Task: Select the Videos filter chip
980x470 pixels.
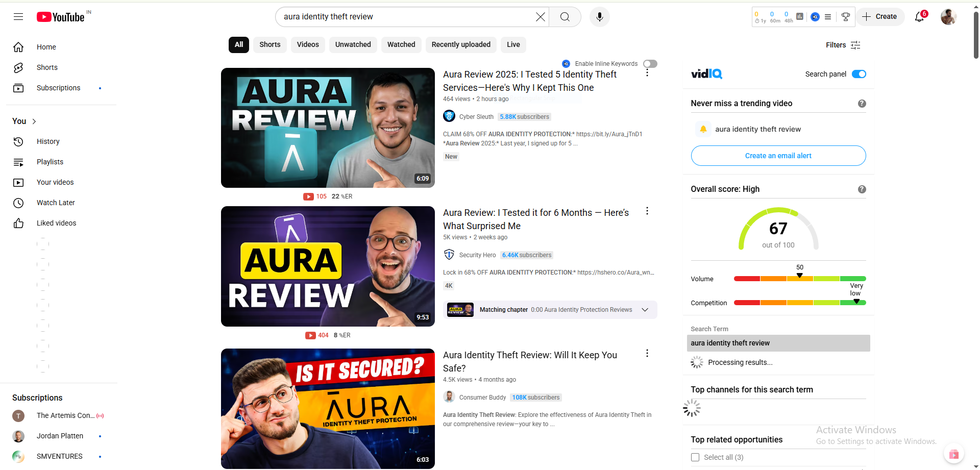Action: click(x=308, y=44)
